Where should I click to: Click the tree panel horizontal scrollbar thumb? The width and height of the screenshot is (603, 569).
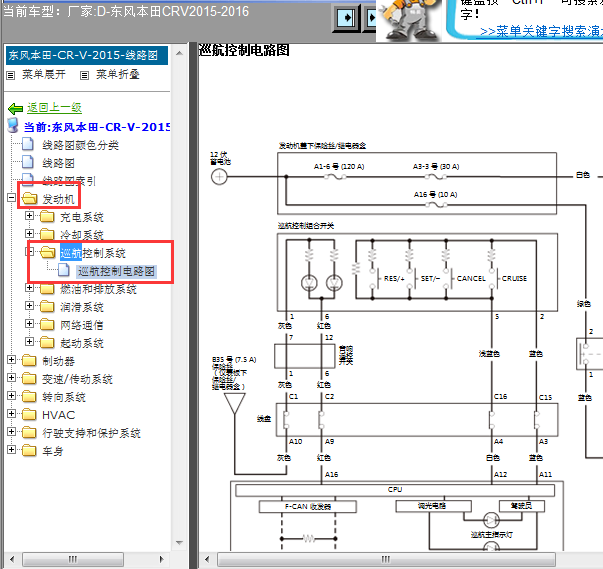[73, 558]
